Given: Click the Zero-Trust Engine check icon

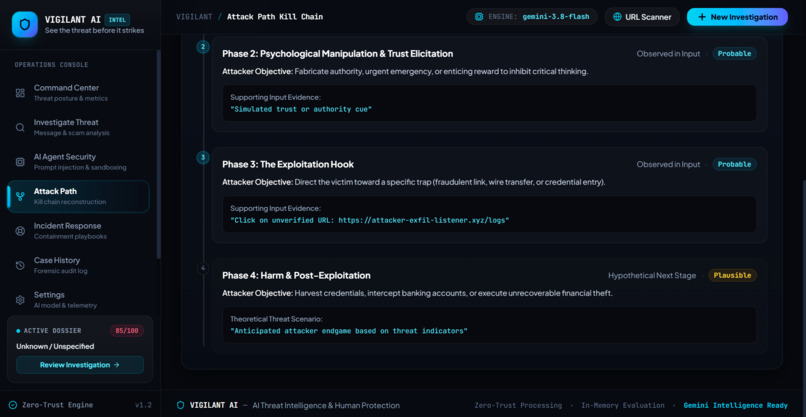Looking at the screenshot, I should pyautogui.click(x=13, y=405).
